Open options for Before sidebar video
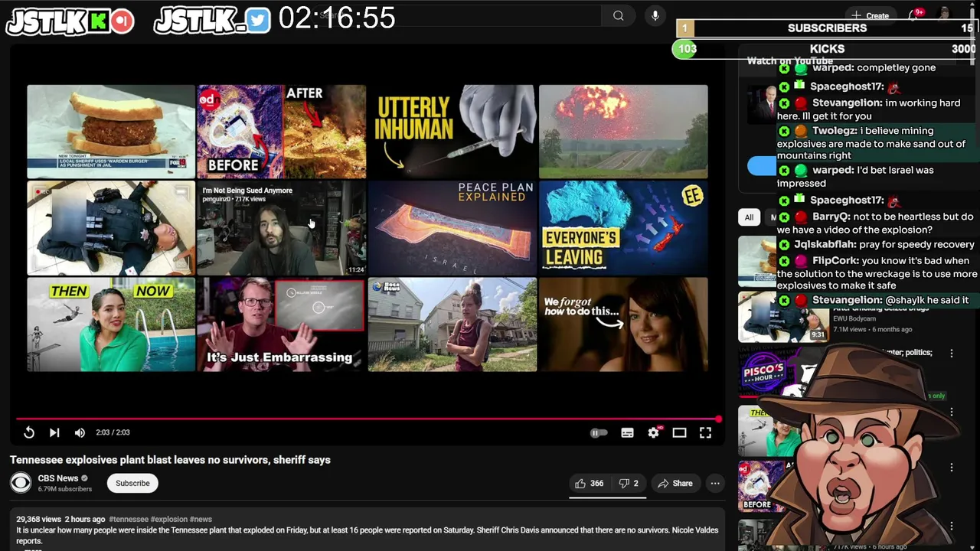Viewport: 980px width, 551px height. tap(952, 468)
